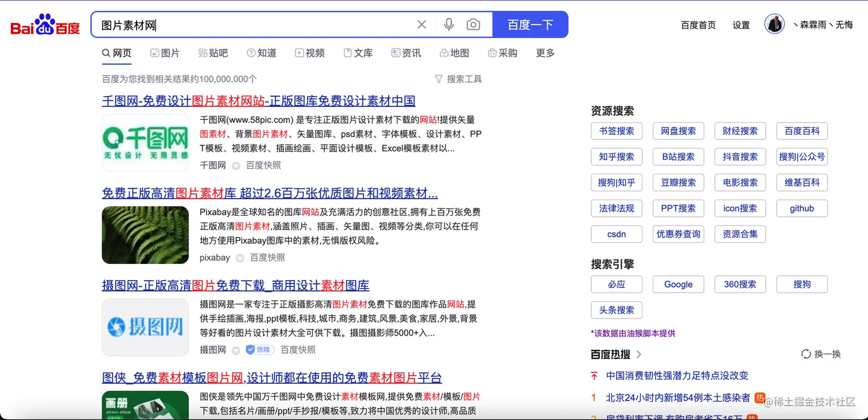
Task: Switch to the 资讯 tab
Action: coord(406,53)
